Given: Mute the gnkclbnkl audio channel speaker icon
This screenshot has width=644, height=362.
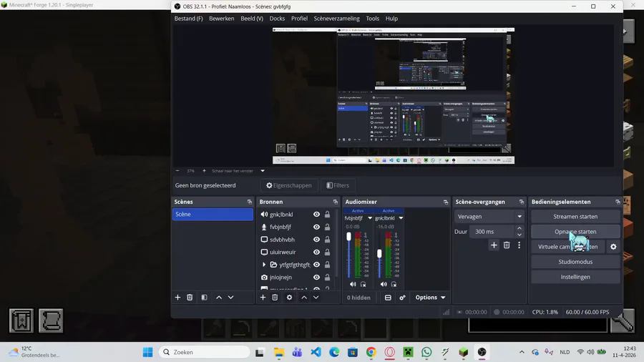Looking at the screenshot, I should point(384,284).
